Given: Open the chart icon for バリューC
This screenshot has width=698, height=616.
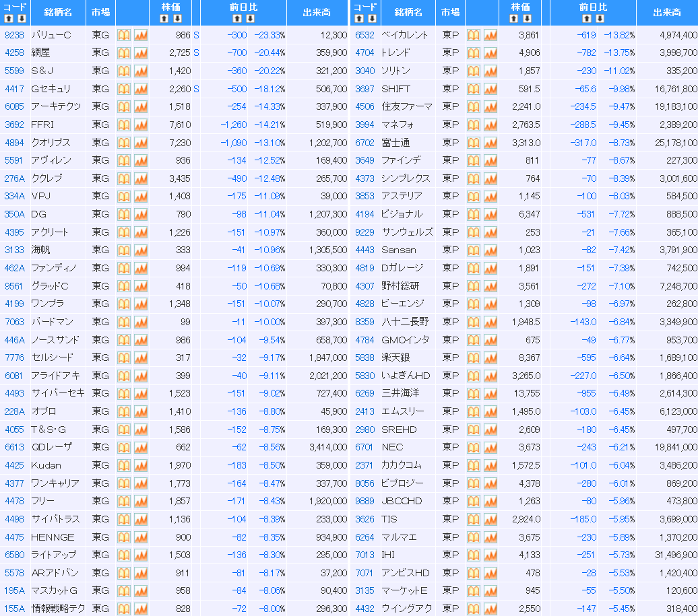Looking at the screenshot, I should click(141, 35).
